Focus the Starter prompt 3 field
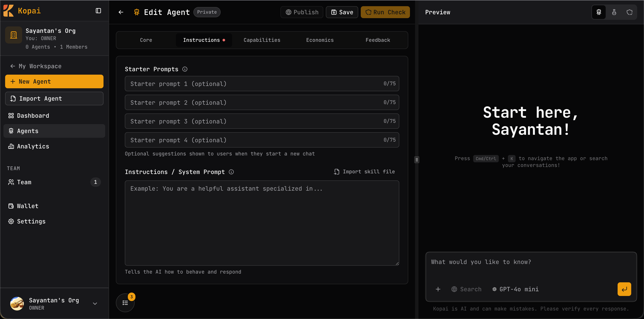 262,121
